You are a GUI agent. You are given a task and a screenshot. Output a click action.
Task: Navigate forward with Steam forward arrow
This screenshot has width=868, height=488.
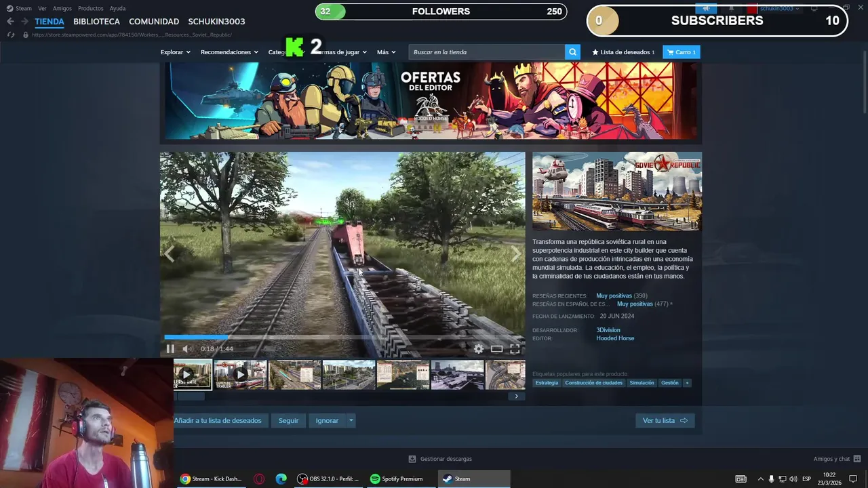tap(24, 22)
